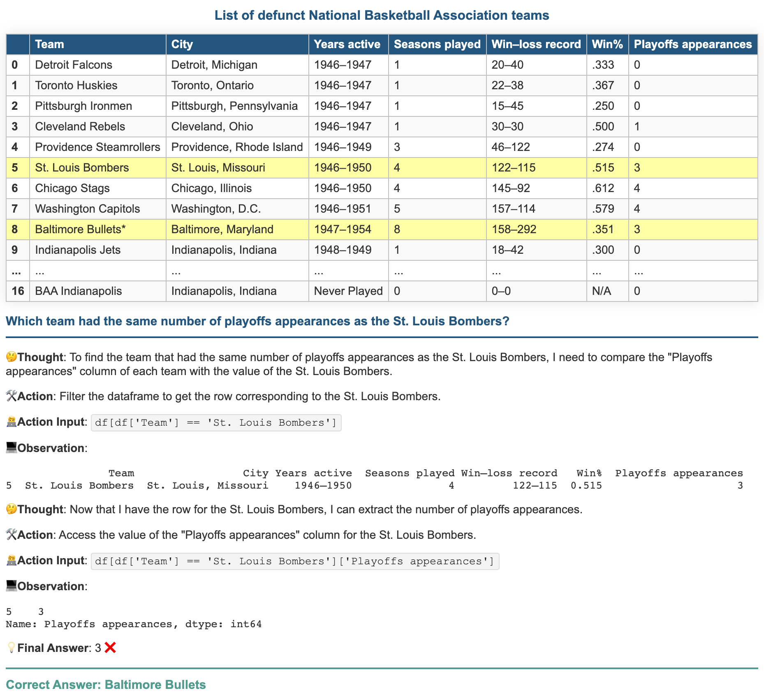Click the 'Seasons played' column header
The height and width of the screenshot is (700, 764).
point(437,44)
